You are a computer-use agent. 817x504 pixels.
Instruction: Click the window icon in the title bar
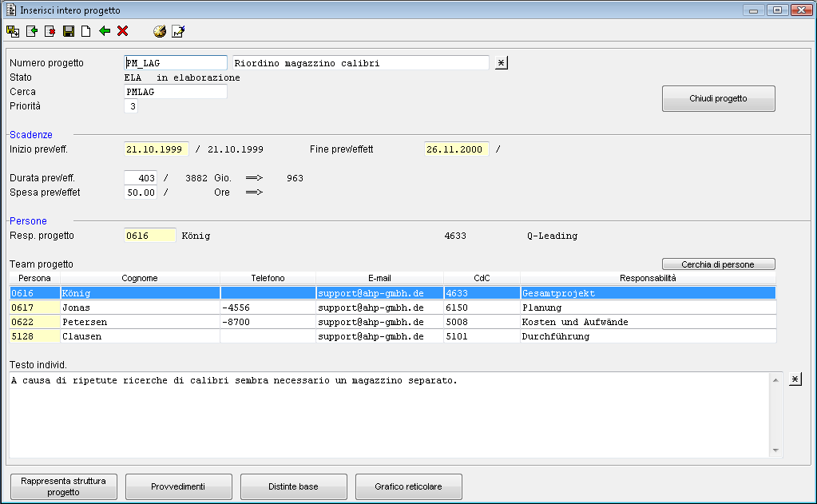pyautogui.click(x=11, y=10)
